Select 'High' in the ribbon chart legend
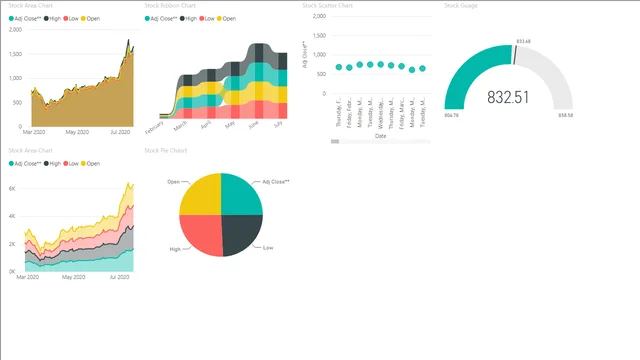Screen dimensions: 640x360 tap(189, 18)
